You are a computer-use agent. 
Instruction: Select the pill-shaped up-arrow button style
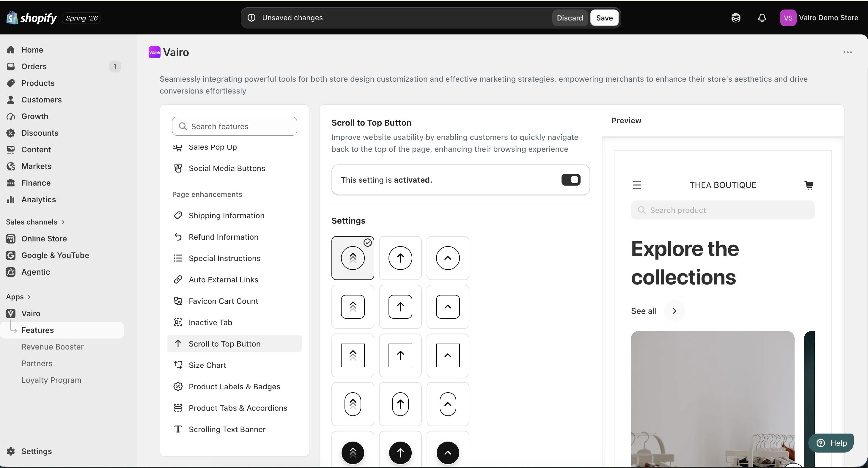click(400, 404)
